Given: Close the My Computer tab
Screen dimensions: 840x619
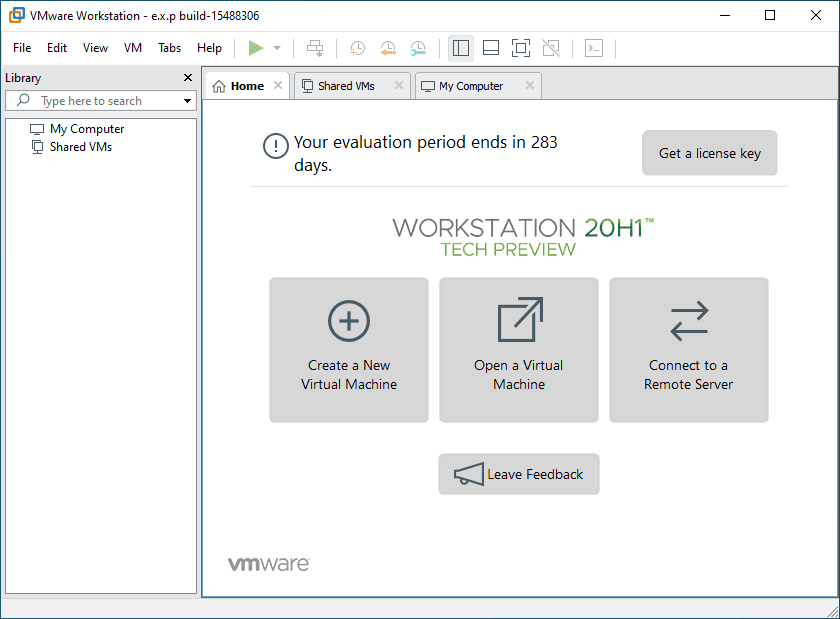Looking at the screenshot, I should pos(530,86).
